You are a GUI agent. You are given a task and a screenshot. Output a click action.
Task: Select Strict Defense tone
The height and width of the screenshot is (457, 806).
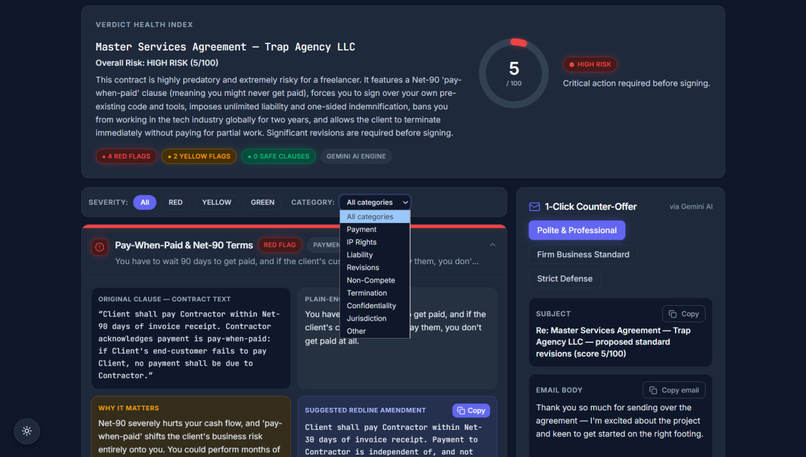click(x=564, y=279)
